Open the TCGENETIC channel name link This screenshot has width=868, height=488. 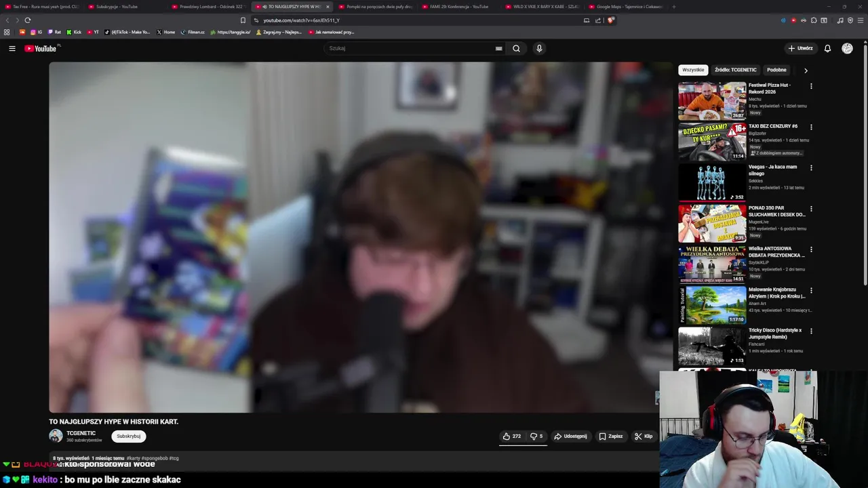(81, 433)
